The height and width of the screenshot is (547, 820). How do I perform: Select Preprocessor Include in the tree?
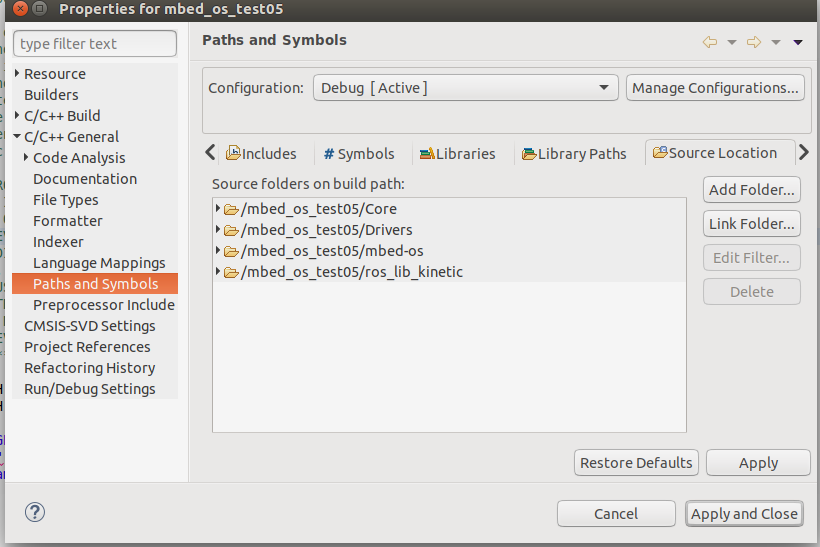[104, 305]
